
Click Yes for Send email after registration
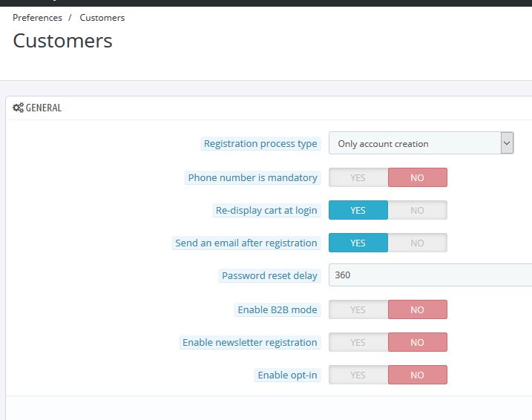click(358, 243)
